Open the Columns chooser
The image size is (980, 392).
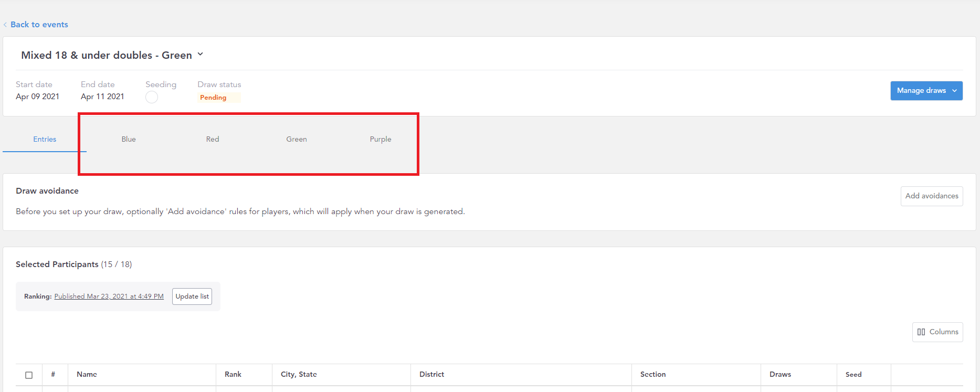[937, 332]
